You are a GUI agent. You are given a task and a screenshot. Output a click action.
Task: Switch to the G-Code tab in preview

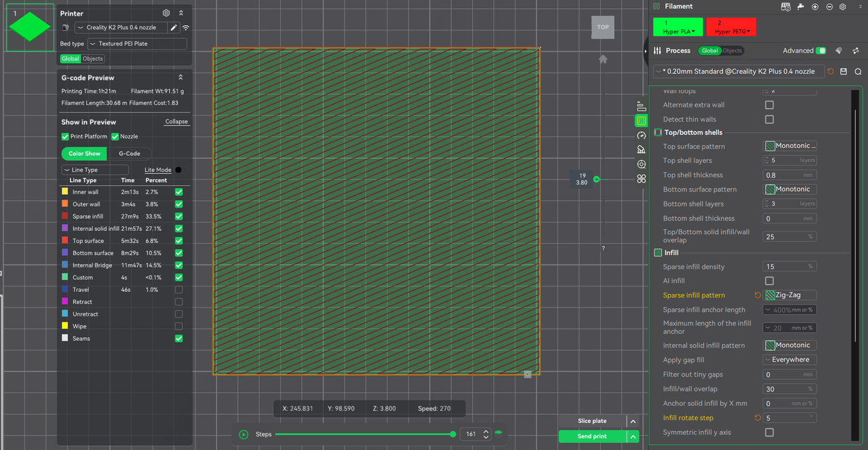[x=130, y=153]
